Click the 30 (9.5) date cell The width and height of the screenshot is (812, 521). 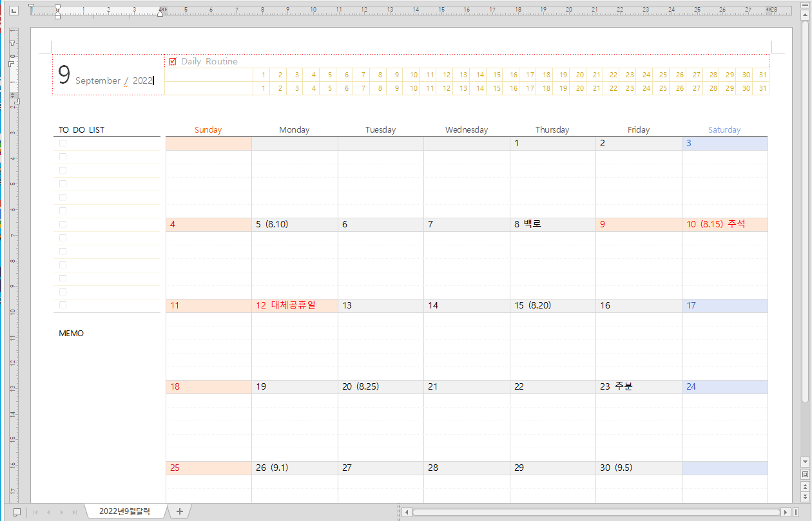639,468
